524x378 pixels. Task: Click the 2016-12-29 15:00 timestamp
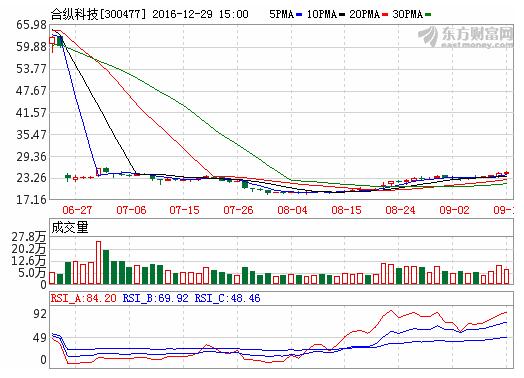201,14
